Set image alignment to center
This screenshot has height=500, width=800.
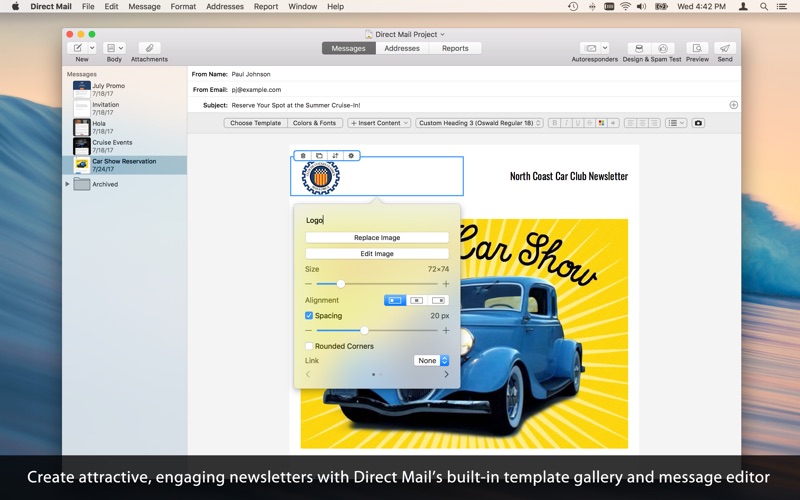coord(417,301)
